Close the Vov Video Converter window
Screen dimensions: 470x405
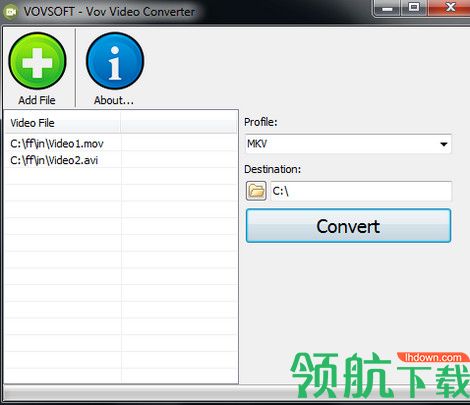[450, 7]
